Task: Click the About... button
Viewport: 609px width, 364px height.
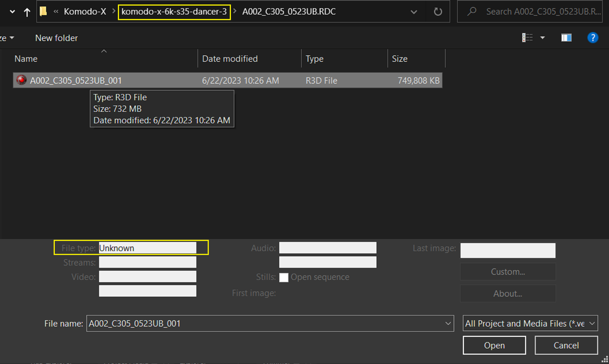Action: point(508,294)
